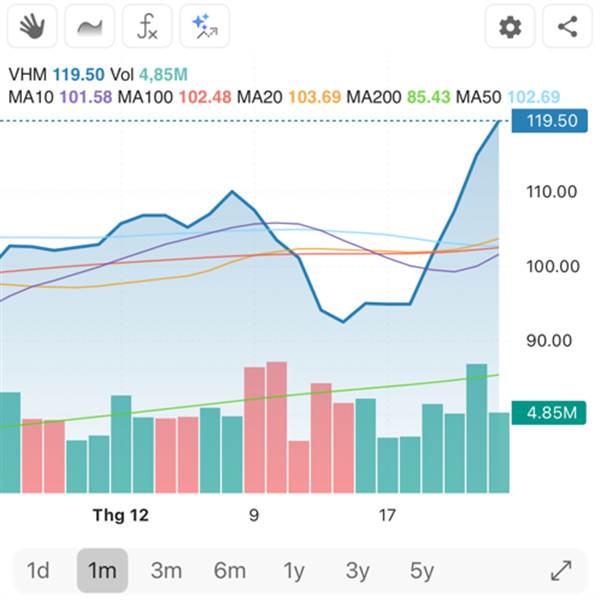600x600 pixels.
Task: Expand chart to fullscreen
Action: point(561,571)
